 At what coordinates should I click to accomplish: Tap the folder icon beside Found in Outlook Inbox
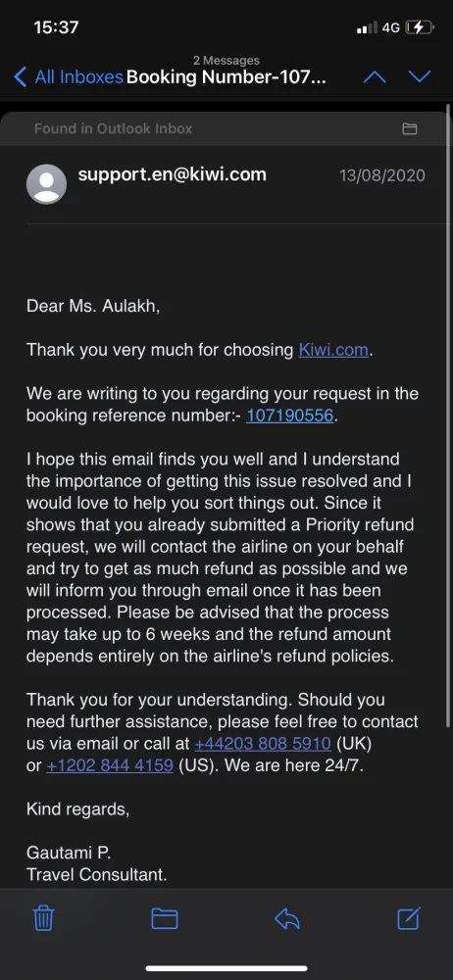click(x=410, y=128)
